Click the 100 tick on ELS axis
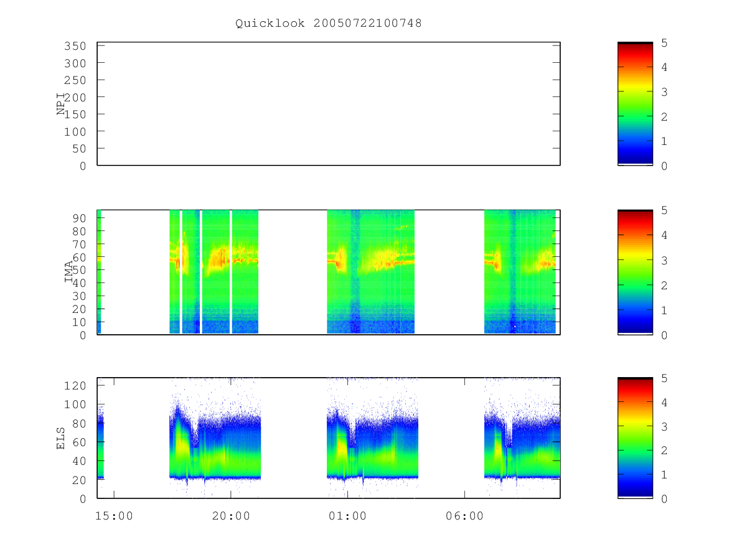The height and width of the screenshot is (560, 747). [x=74, y=404]
